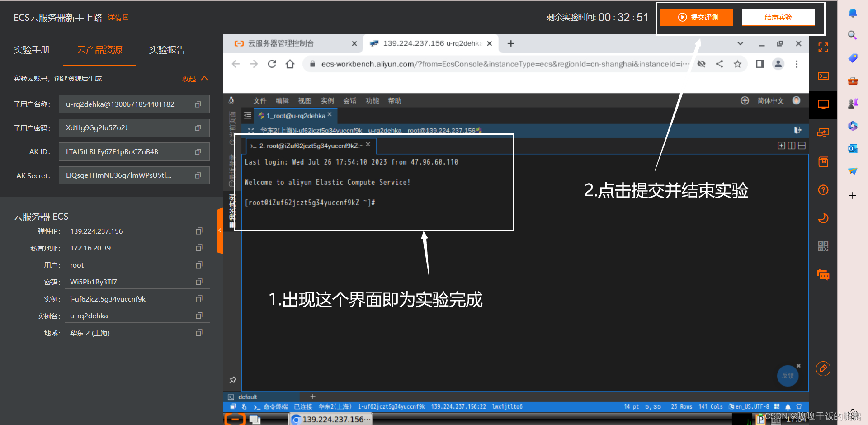Click the workbench exit session icon
This screenshot has height=425, width=868.
point(798,130)
